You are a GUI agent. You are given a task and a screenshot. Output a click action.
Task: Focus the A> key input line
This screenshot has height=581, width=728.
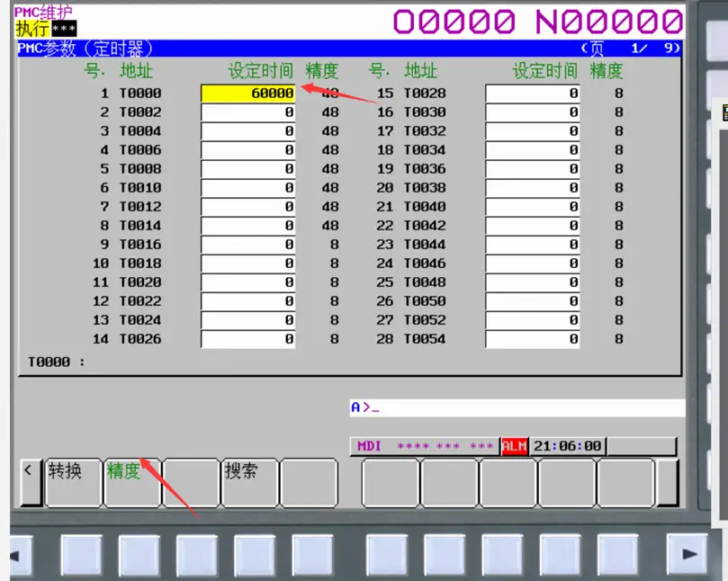pyautogui.click(x=516, y=407)
